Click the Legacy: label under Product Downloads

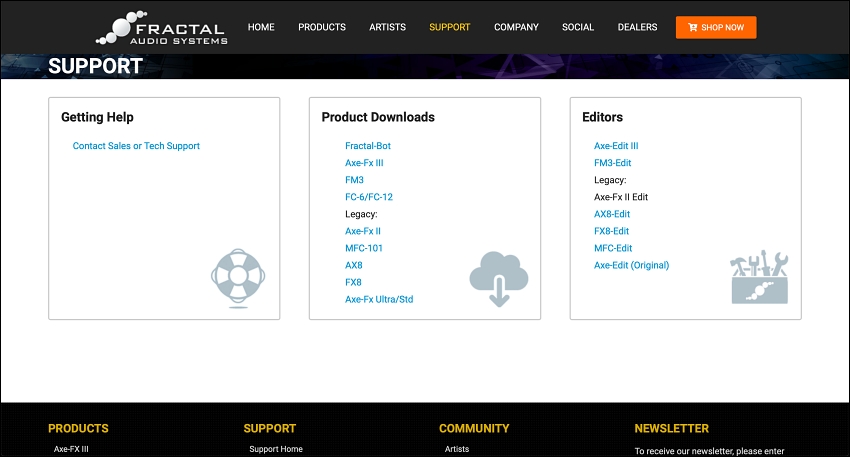tap(361, 214)
